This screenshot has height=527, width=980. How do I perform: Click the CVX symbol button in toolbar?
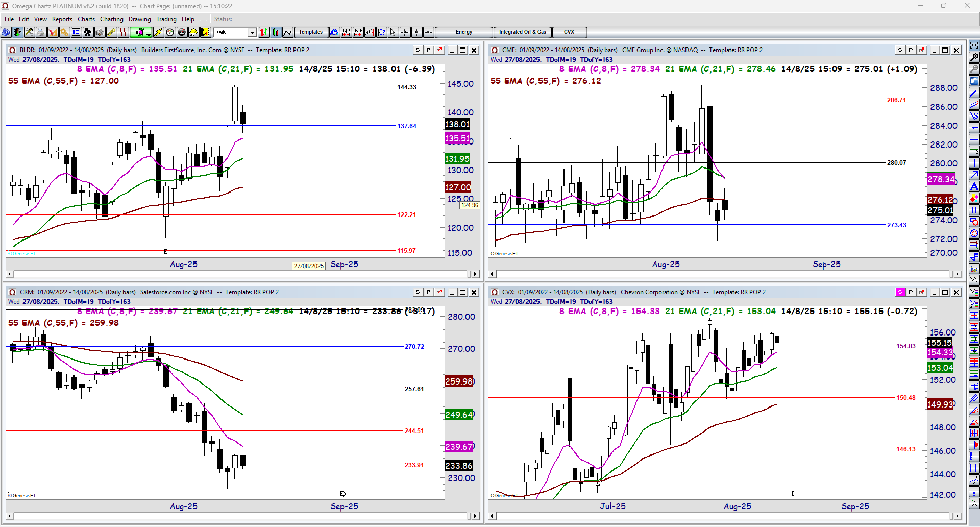569,32
